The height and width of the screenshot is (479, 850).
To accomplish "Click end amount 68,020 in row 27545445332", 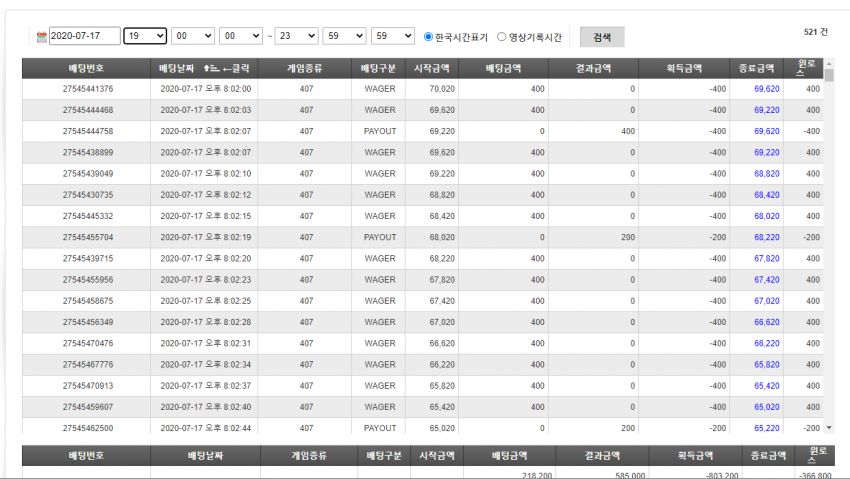I will 767,216.
